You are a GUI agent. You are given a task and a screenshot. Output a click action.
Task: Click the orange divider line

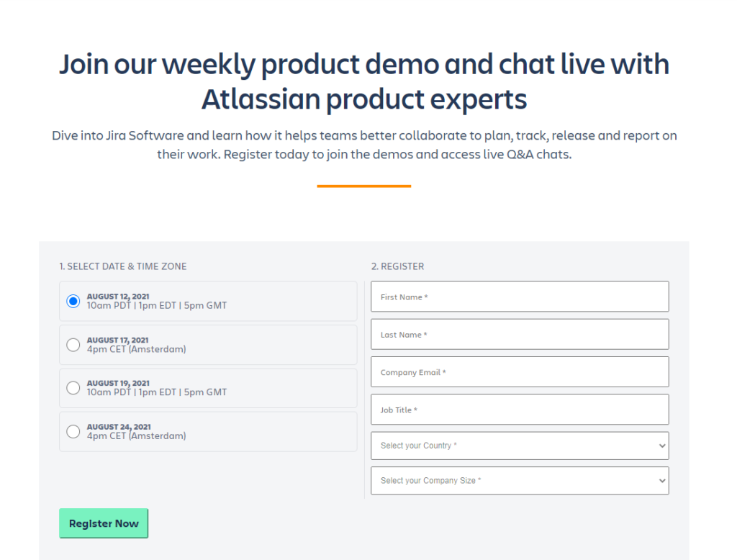[x=364, y=186]
